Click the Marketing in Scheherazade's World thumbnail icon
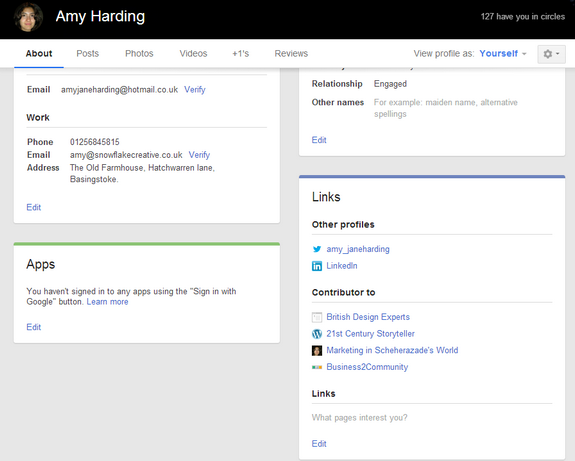 [x=317, y=351]
